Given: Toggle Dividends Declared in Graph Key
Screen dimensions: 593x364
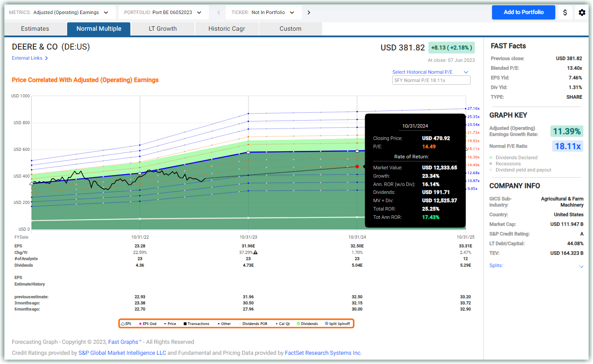Looking at the screenshot, I should click(x=514, y=157).
